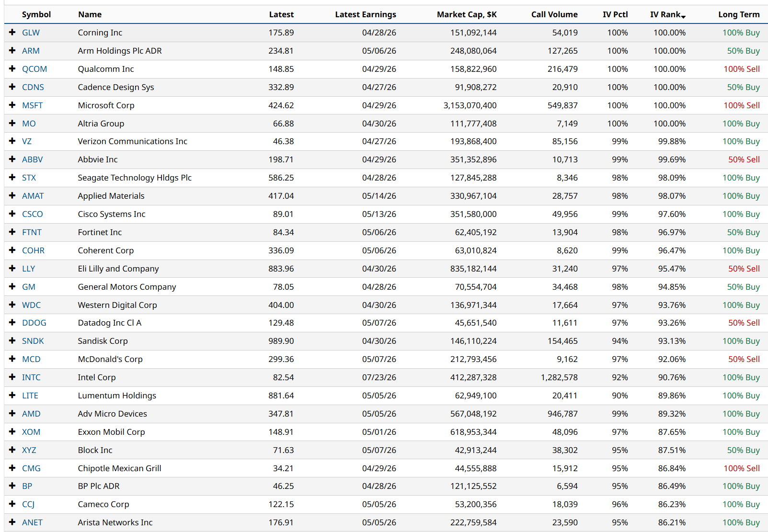Open the ARM symbol link
Image resolution: width=768 pixels, height=532 pixels.
click(x=31, y=51)
